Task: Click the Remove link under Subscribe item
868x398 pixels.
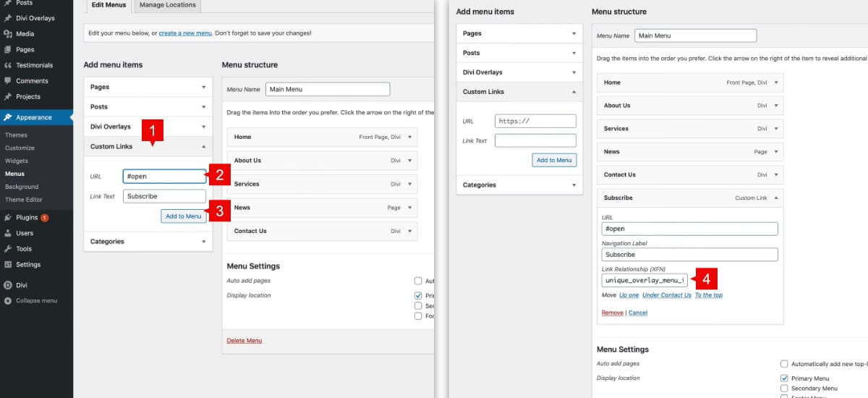Action: (x=612, y=313)
